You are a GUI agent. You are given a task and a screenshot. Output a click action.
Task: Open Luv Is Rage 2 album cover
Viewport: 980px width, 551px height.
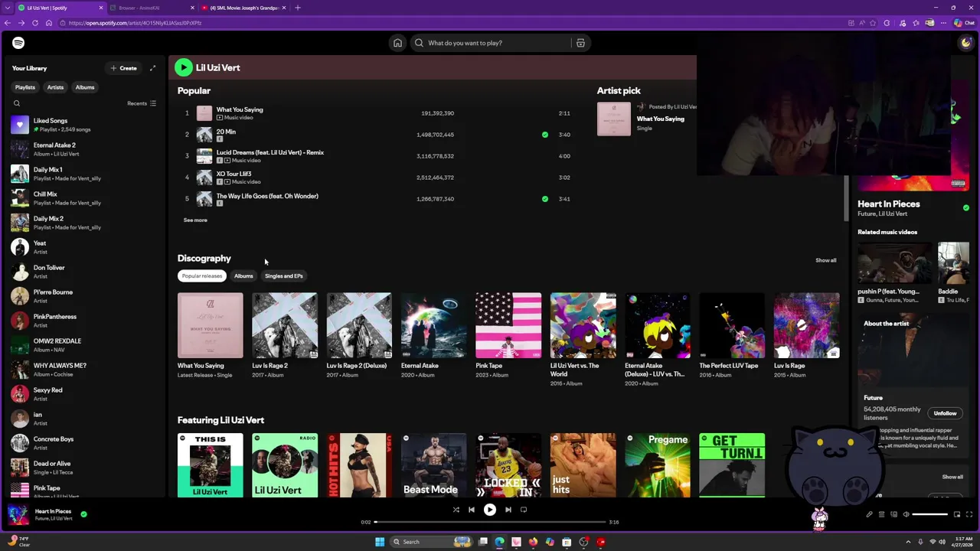[x=285, y=325]
